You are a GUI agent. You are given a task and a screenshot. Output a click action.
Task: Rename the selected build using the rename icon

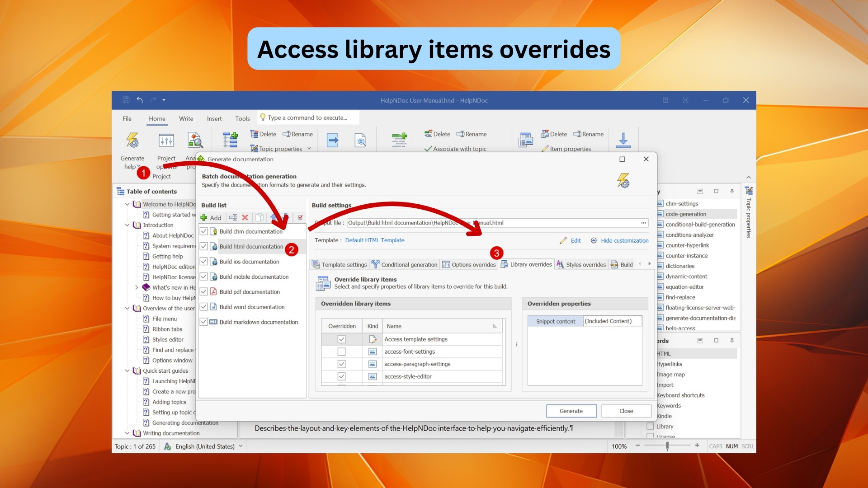[x=233, y=217]
